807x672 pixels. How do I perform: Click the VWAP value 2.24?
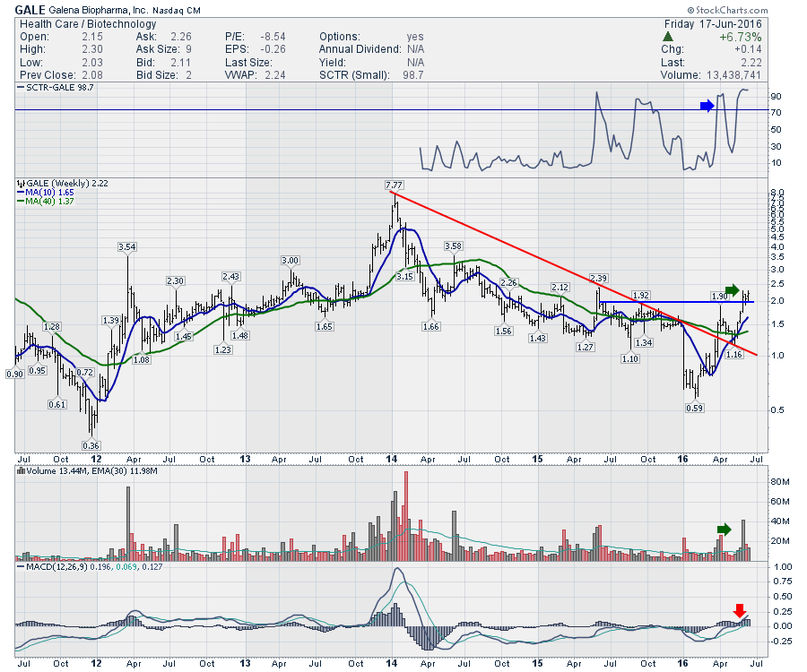pos(275,75)
